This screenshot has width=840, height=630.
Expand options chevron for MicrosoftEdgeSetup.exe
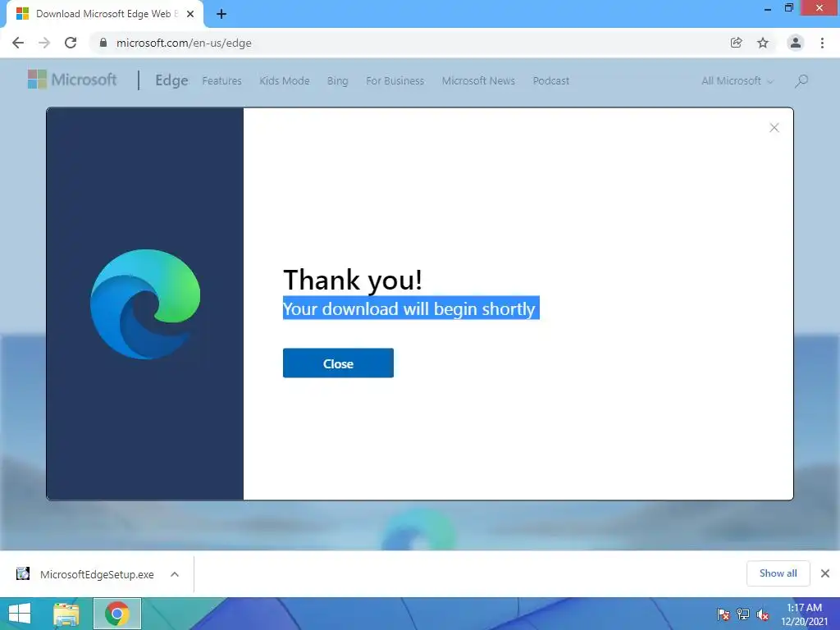coord(175,574)
